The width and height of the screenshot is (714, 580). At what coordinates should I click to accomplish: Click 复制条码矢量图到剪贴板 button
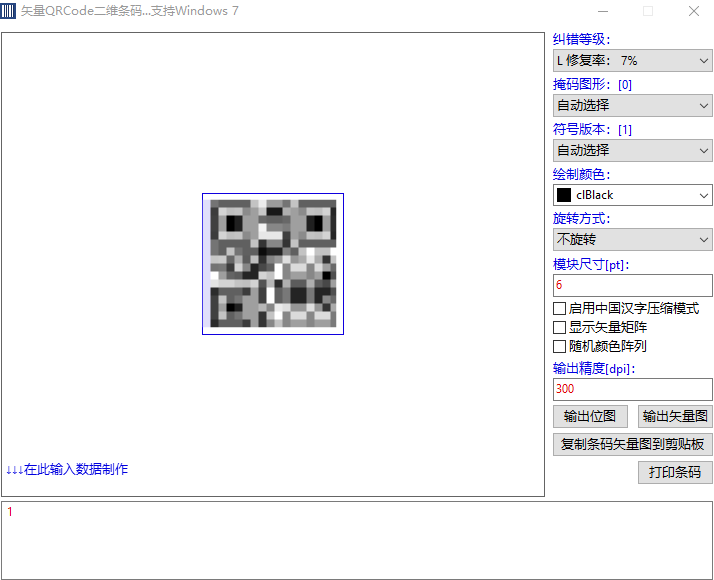pos(632,444)
